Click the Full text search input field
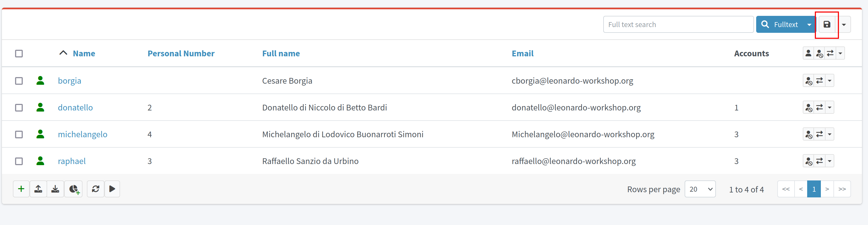Image resolution: width=868 pixels, height=225 pixels. pos(678,25)
